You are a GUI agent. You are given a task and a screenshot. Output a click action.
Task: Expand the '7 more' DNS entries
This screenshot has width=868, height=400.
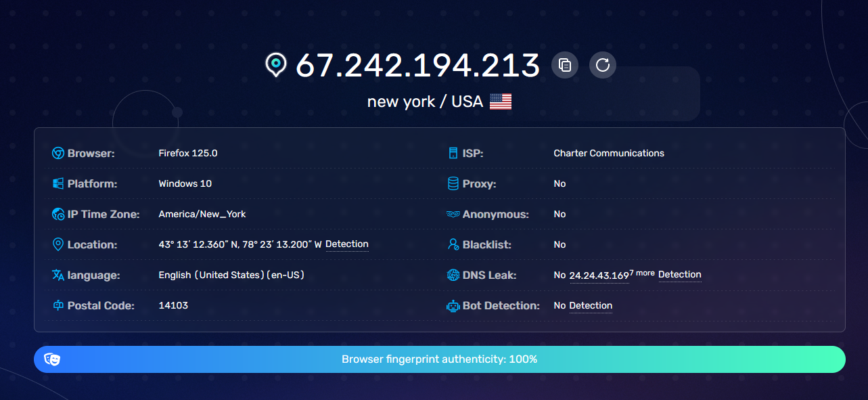coord(642,273)
